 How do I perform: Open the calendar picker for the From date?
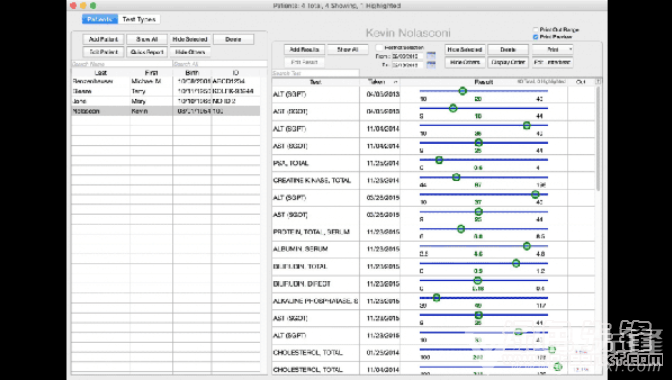(431, 56)
